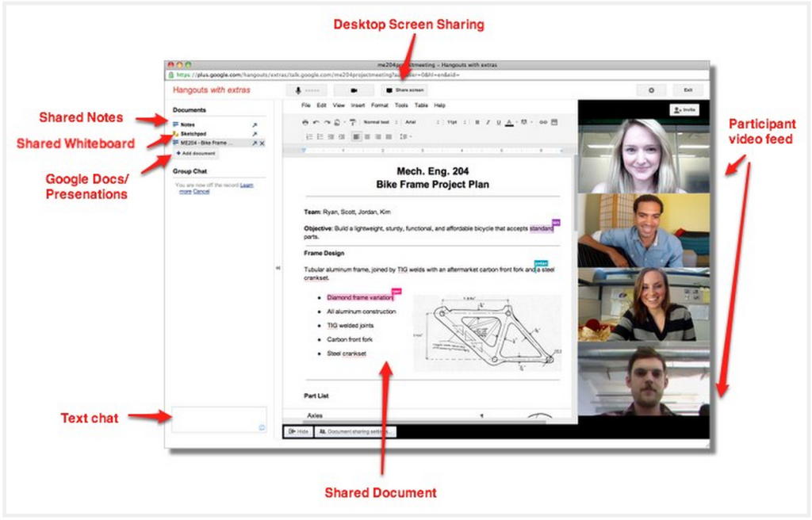812x520 pixels.
Task: Open Document sharing settings
Action: (x=355, y=431)
